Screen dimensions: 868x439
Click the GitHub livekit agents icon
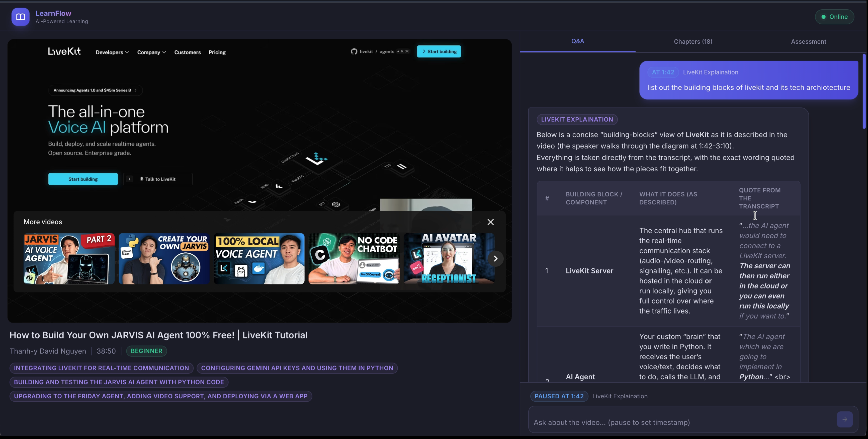354,52
